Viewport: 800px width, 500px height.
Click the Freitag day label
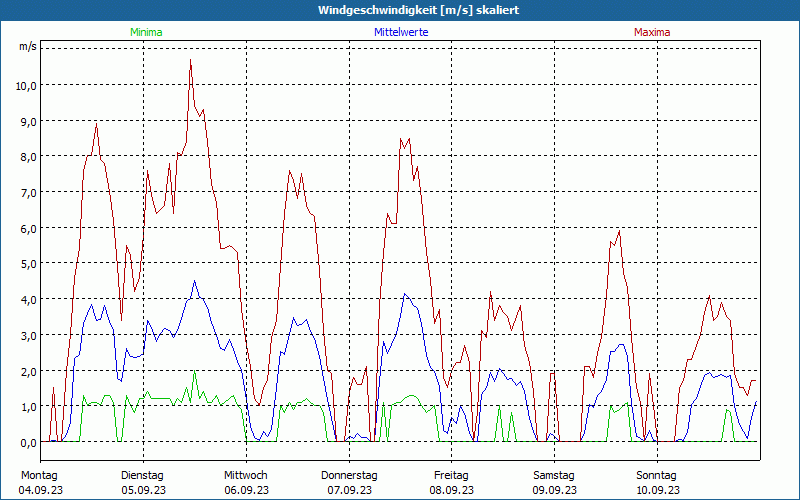point(451,476)
